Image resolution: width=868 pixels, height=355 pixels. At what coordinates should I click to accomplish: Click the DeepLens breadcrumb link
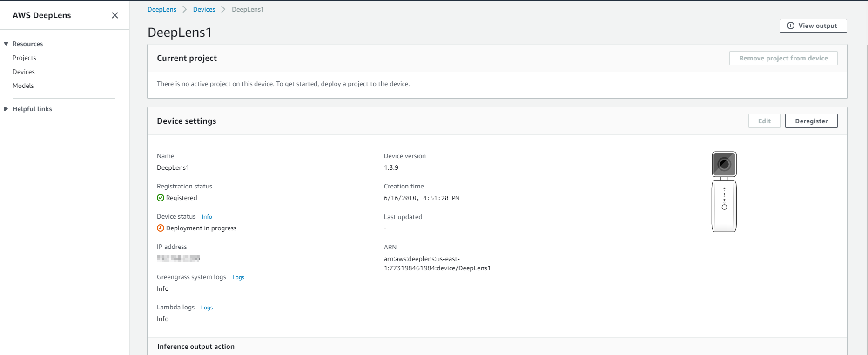coord(162,9)
